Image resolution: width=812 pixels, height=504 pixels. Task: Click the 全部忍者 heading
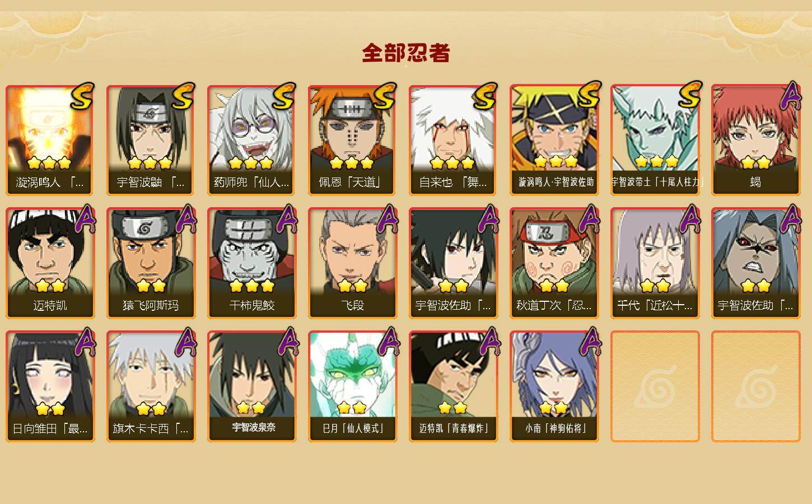[x=406, y=53]
